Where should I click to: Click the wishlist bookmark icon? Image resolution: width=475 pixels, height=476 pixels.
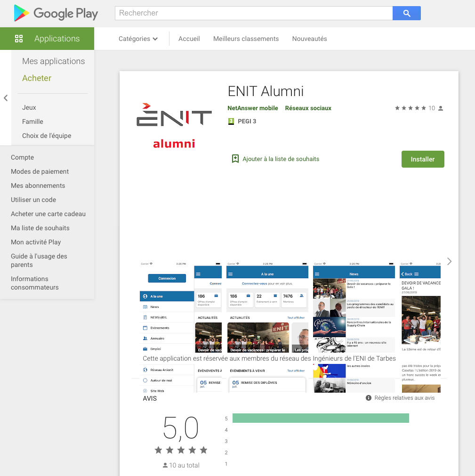click(x=235, y=159)
